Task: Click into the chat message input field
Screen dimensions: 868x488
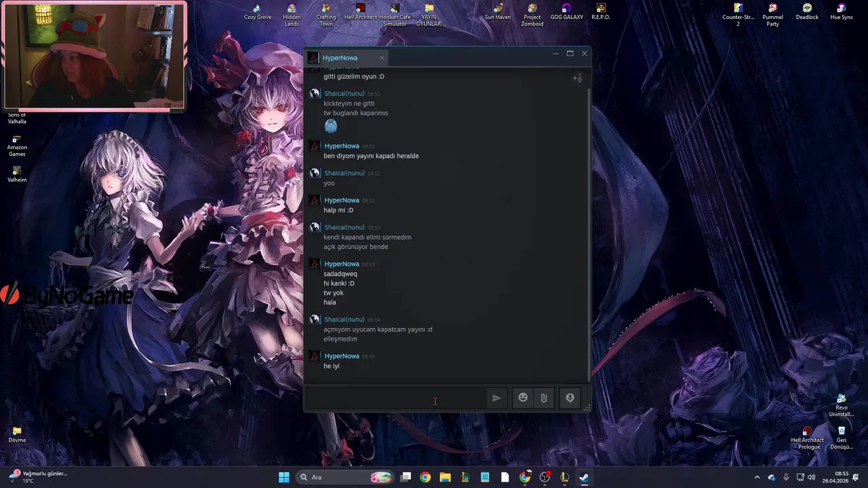Action: [x=396, y=399]
